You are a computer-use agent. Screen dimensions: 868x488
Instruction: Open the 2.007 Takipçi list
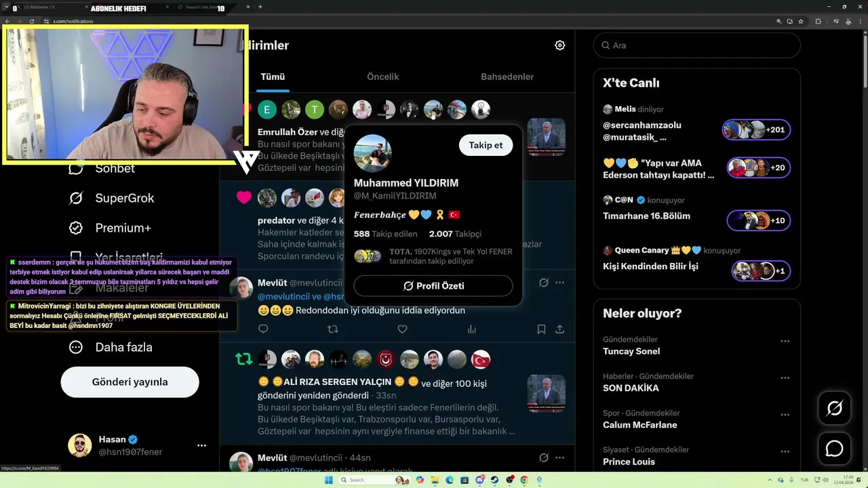click(455, 234)
